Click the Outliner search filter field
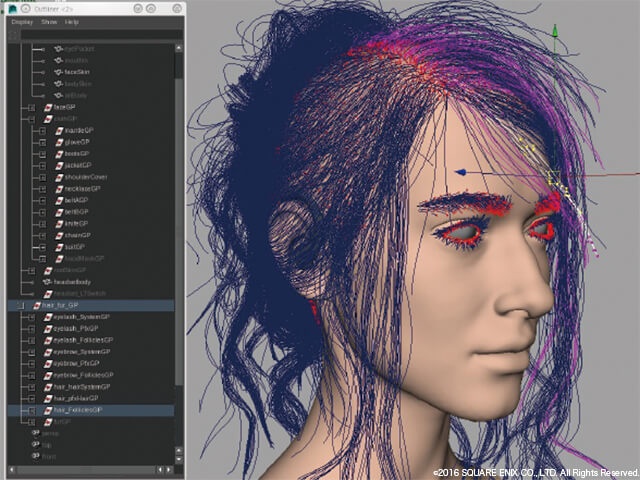The height and width of the screenshot is (480, 640). 102,35
